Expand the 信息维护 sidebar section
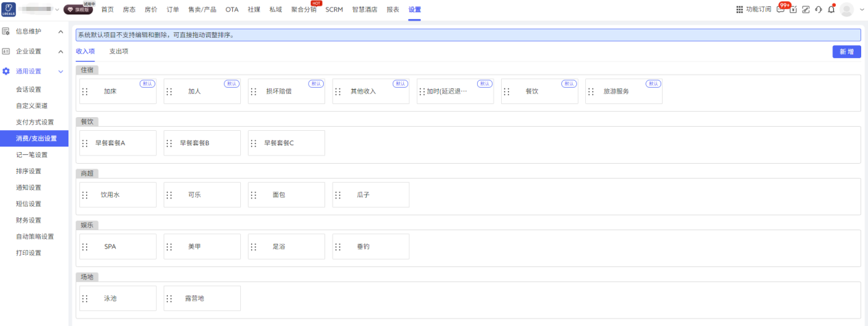The height and width of the screenshot is (326, 868). click(x=34, y=32)
